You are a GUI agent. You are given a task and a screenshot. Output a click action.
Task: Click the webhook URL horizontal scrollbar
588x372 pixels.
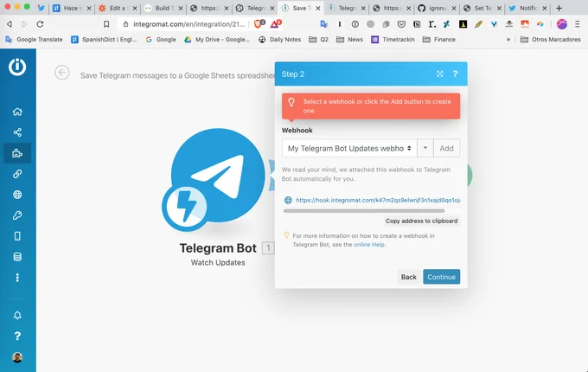(x=364, y=211)
